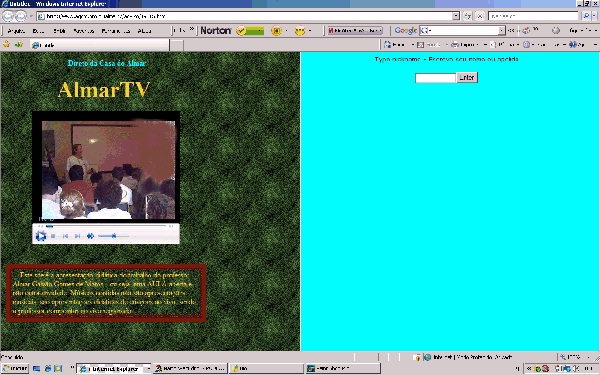Screen dimensions: 600x375
Task: Open the Favorites star icon
Action: [7, 45]
